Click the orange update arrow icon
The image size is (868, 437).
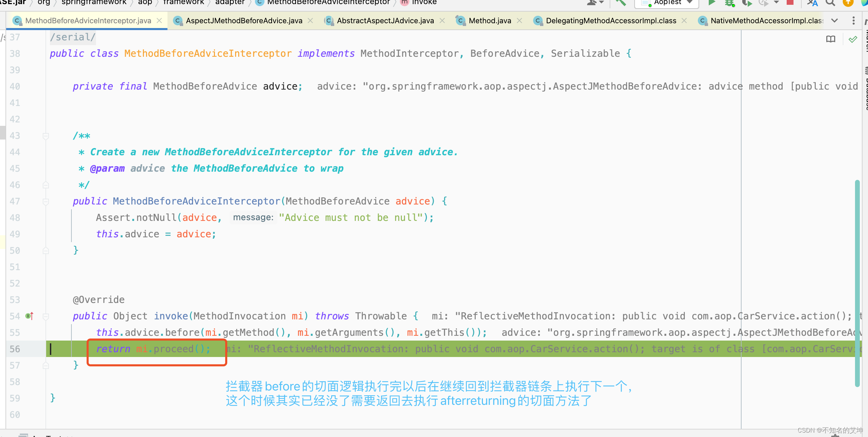(848, 3)
